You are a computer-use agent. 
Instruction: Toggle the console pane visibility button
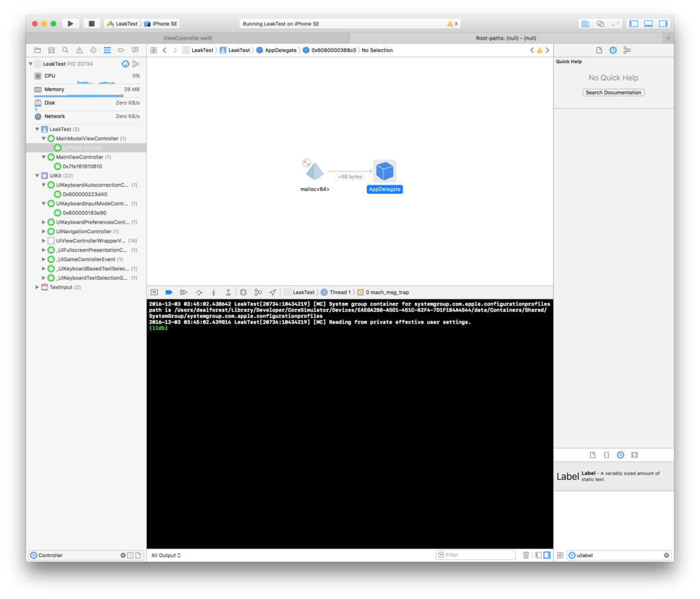pos(547,555)
